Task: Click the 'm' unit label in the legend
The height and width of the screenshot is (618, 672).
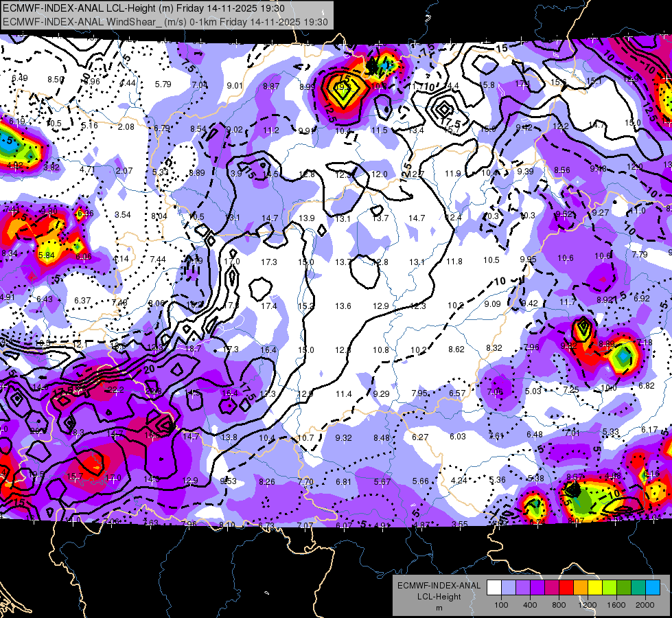Action: click(439, 608)
